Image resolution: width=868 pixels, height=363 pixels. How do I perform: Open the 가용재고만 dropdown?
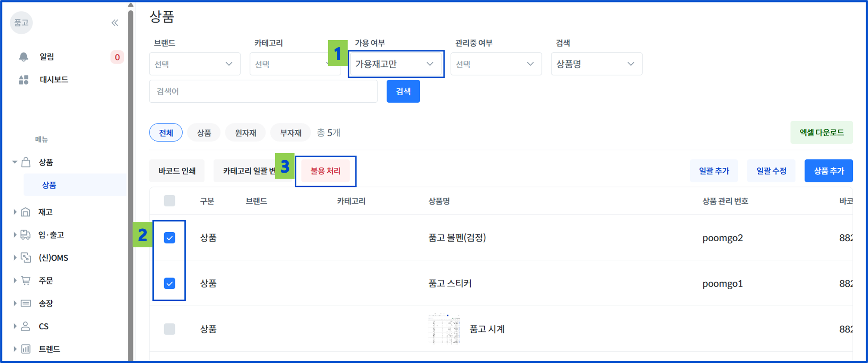(x=396, y=64)
